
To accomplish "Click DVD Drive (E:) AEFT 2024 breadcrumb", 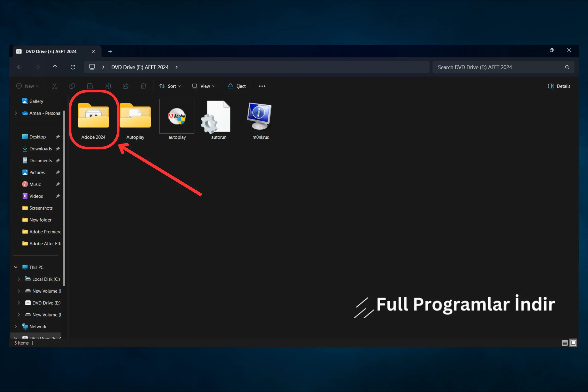I will (140, 67).
